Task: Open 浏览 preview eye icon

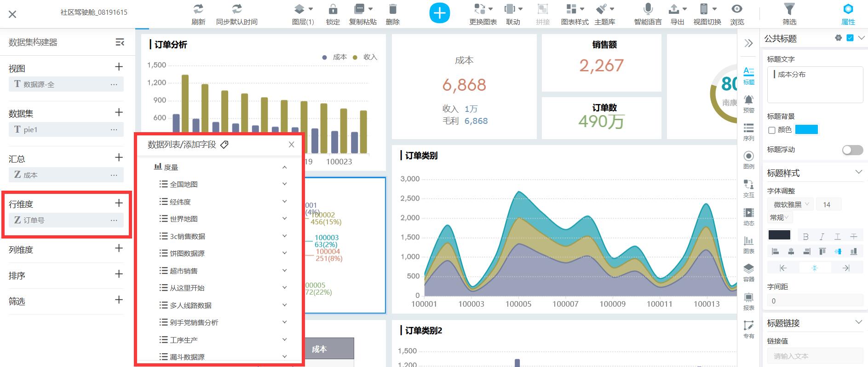Action: click(x=737, y=9)
